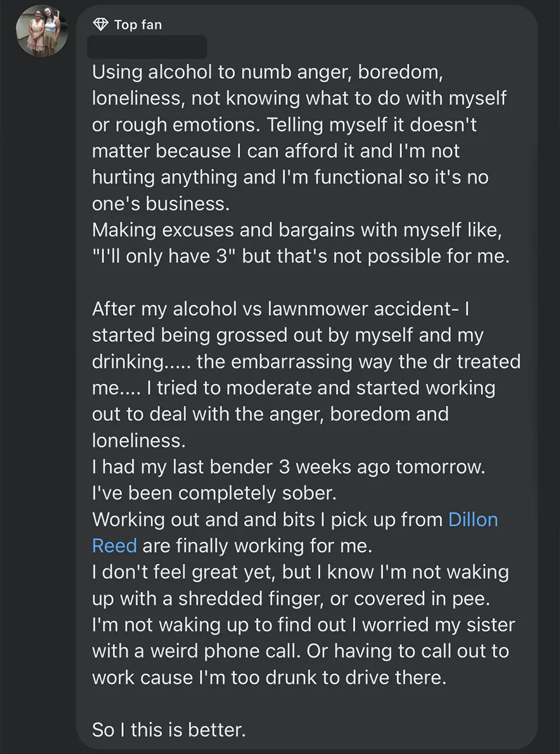Open the commenter's profile picture
The width and height of the screenshot is (560, 754).
pyautogui.click(x=42, y=31)
